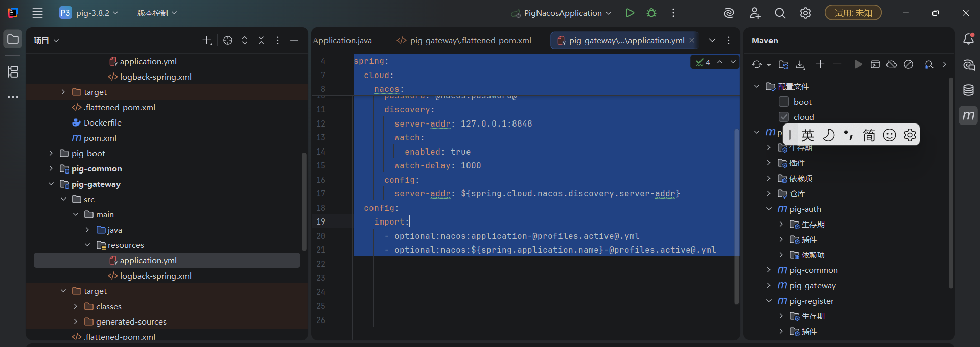Expand pig-common node in Maven panel
980x347 pixels.
coord(769,270)
